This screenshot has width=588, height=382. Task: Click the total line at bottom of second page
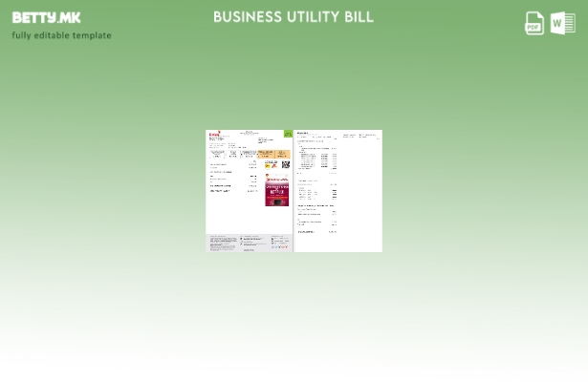point(316,231)
